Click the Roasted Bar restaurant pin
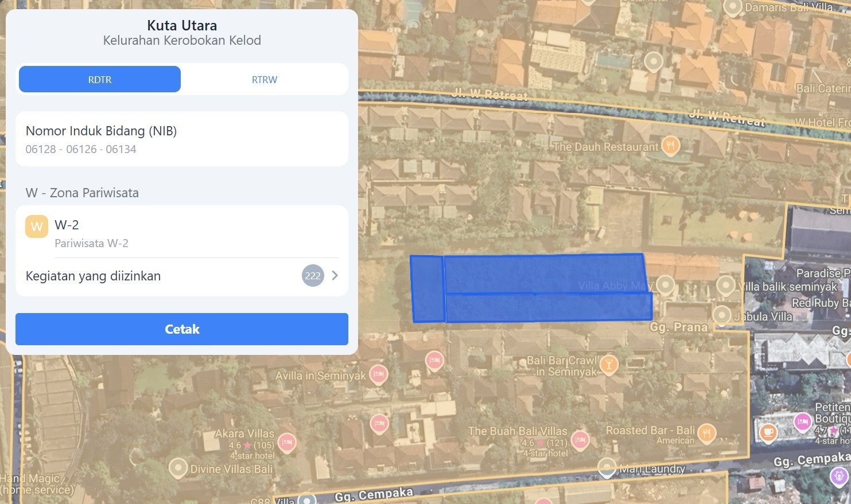The image size is (851, 504). (x=706, y=433)
